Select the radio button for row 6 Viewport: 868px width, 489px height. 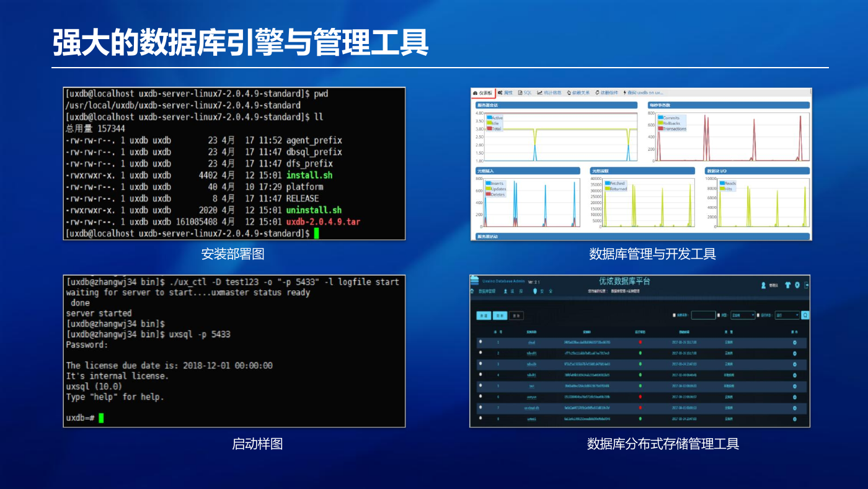480,396
